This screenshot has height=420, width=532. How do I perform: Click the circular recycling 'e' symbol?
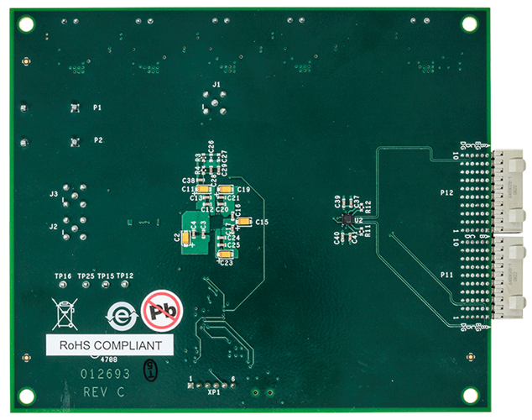pyautogui.click(x=118, y=316)
